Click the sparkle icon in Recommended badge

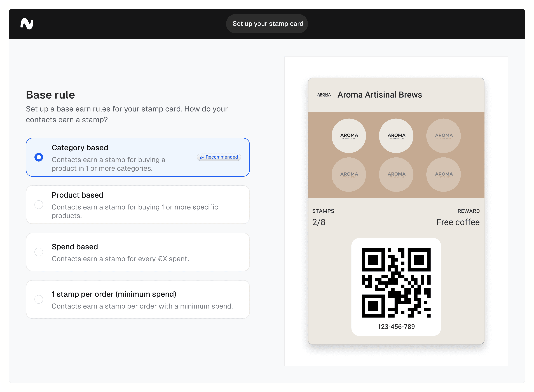[202, 157]
